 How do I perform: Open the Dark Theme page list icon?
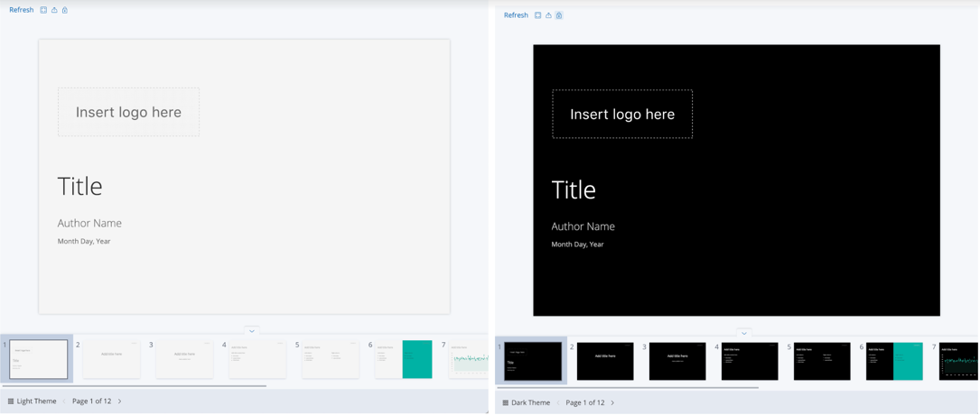[x=506, y=403]
